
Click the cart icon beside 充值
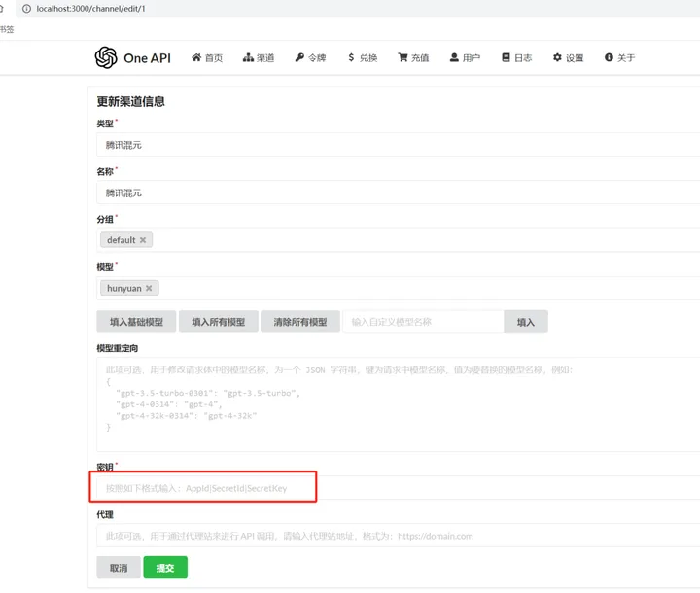click(x=402, y=57)
